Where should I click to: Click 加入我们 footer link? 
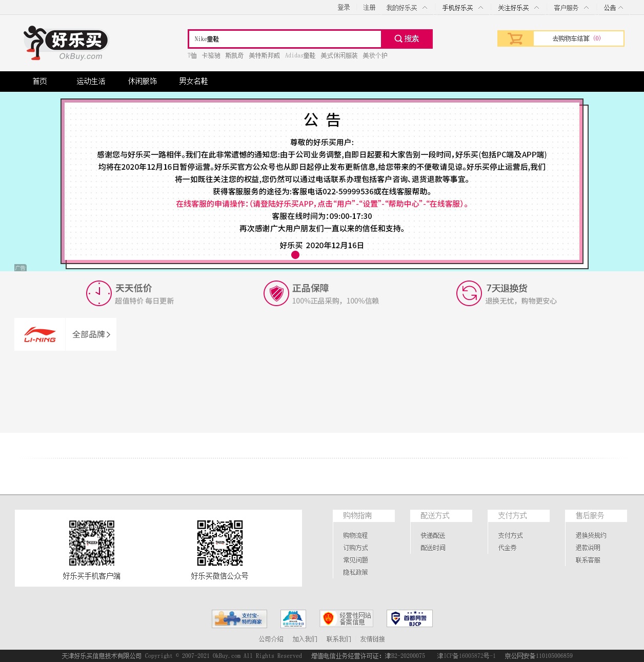[305, 639]
